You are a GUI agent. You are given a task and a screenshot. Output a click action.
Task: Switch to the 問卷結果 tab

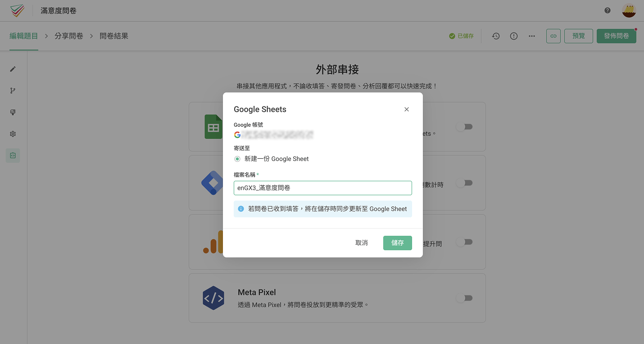coord(114,36)
